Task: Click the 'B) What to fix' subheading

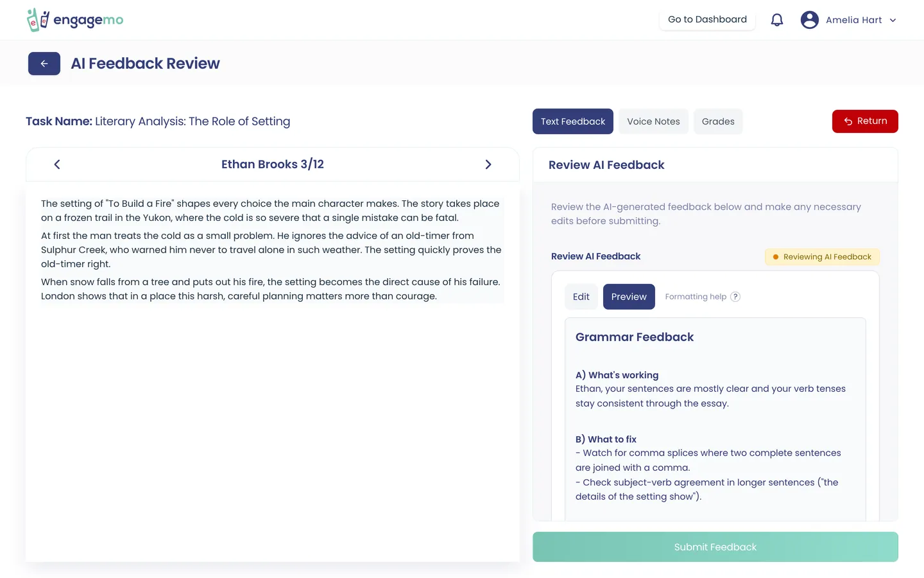Action: tap(606, 439)
